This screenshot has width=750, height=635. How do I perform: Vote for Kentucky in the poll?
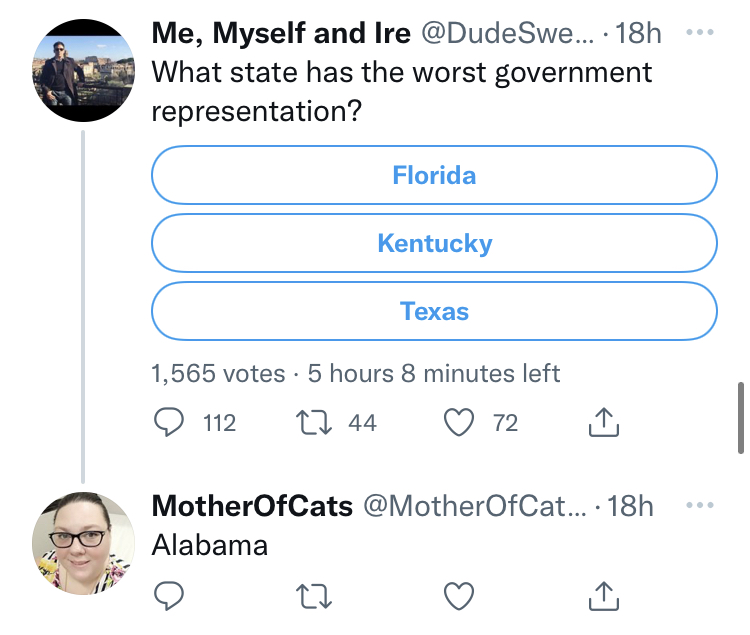point(434,243)
